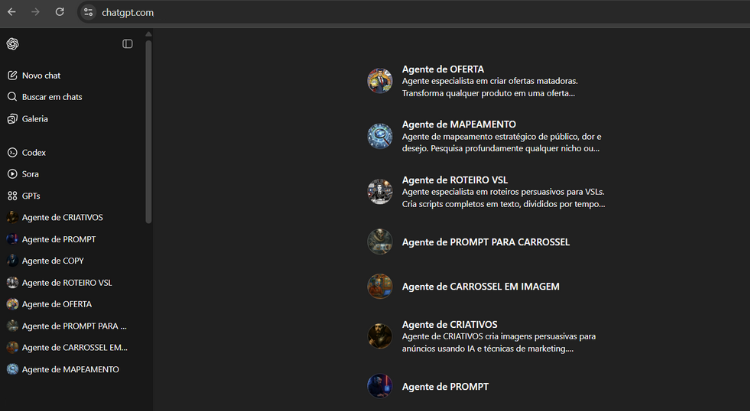The image size is (750, 411).
Task: Select Agente de CARROSSEL EM IMAGEM in main list
Action: 480,286
